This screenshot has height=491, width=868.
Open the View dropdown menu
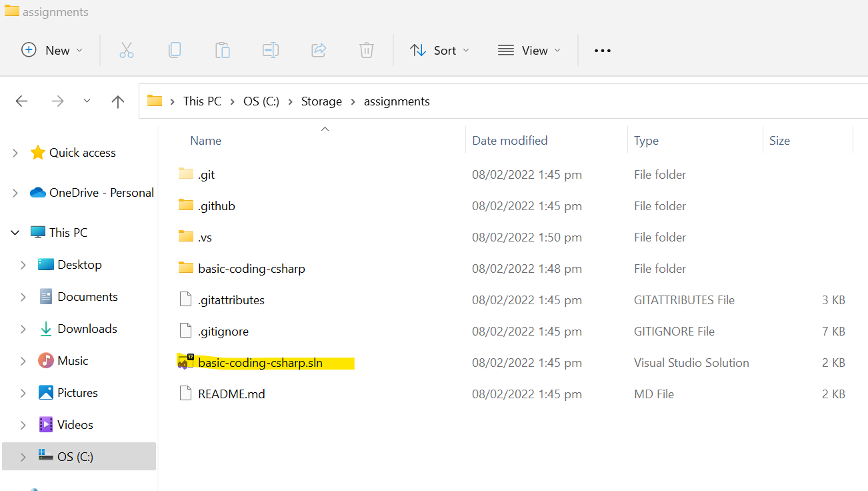coord(530,51)
